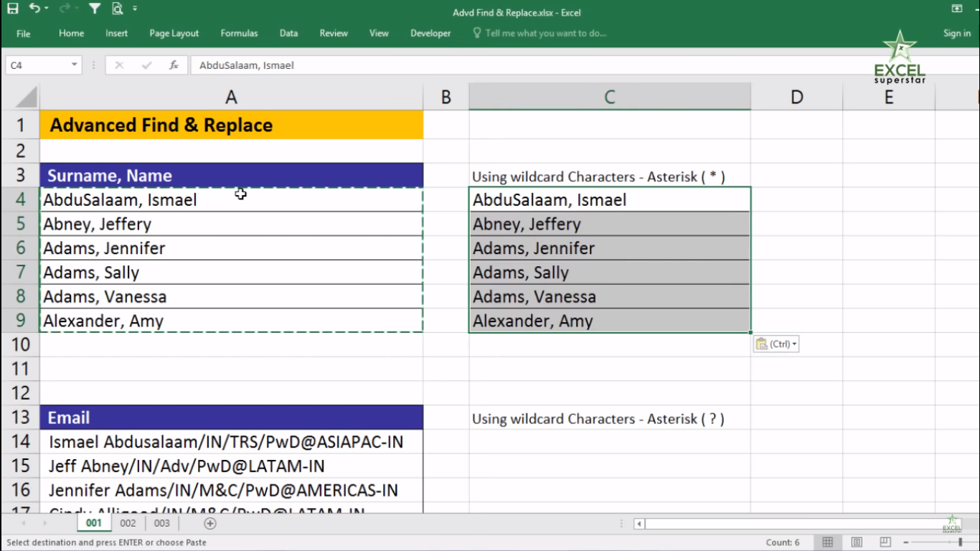Click the Surname, Name header cell
The width and height of the screenshot is (980, 551).
pos(231,176)
